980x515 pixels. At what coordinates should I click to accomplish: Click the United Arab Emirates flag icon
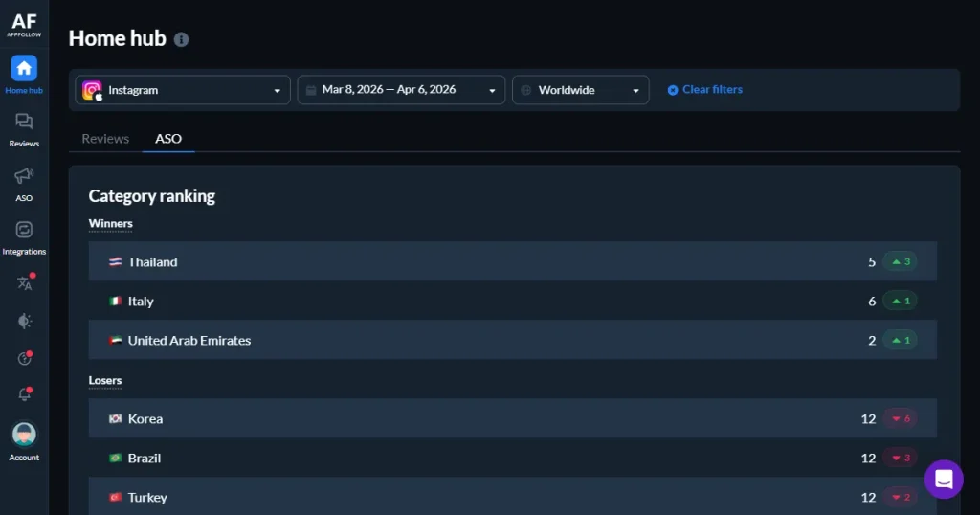115,341
